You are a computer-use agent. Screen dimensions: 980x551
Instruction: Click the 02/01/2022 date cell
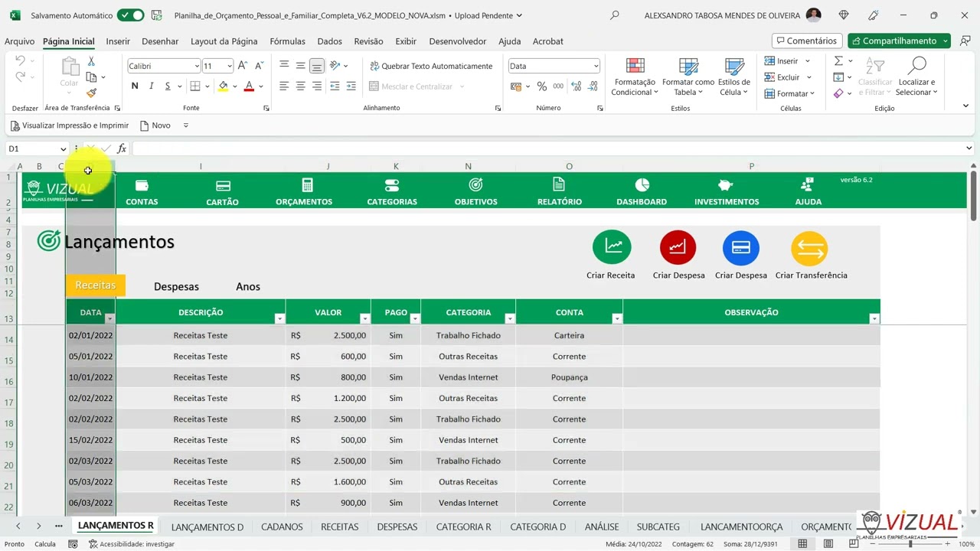90,335
